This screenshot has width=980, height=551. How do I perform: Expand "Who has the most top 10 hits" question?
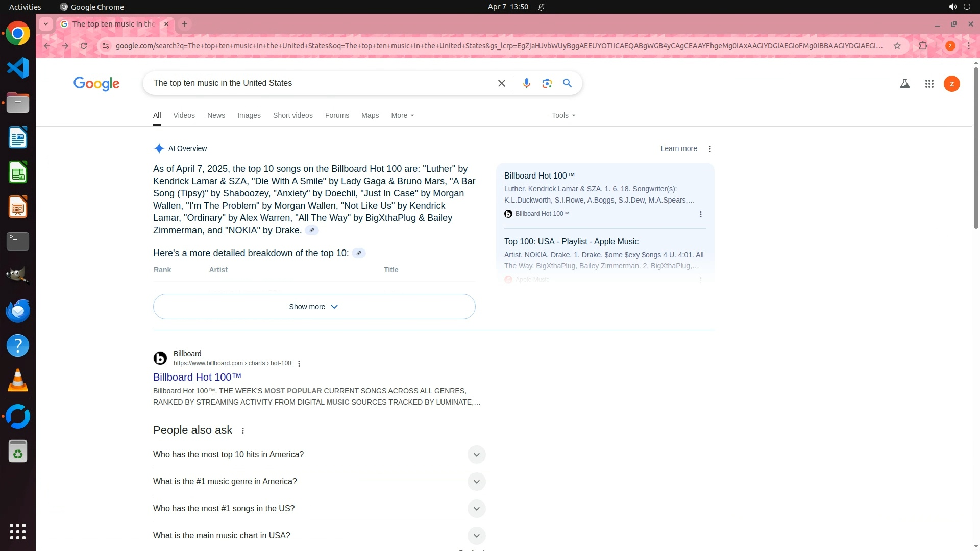coord(476,455)
